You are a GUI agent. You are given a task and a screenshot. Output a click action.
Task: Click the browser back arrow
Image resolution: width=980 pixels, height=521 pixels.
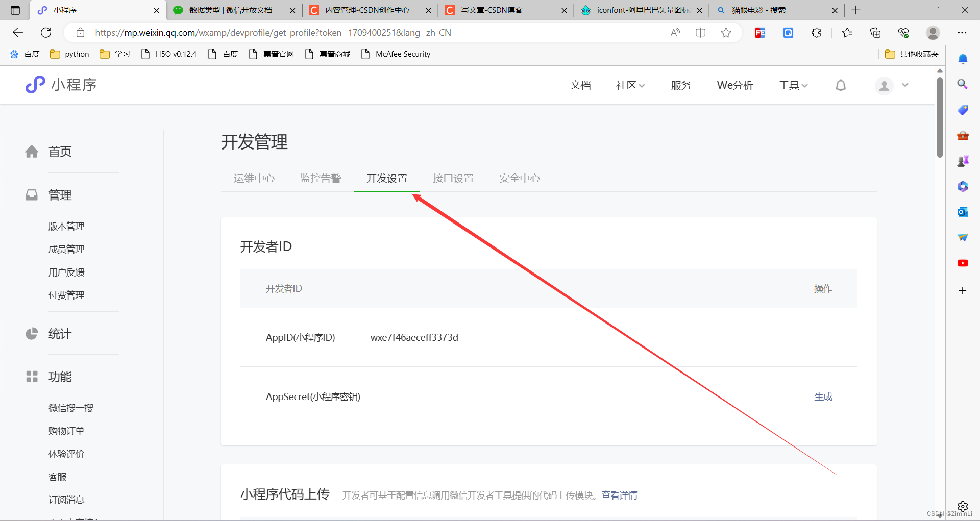pyautogui.click(x=18, y=33)
